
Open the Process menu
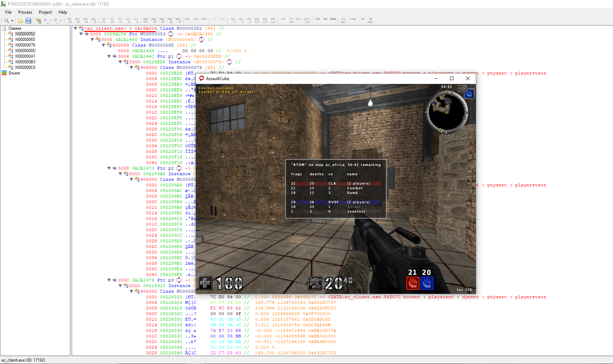tap(25, 12)
